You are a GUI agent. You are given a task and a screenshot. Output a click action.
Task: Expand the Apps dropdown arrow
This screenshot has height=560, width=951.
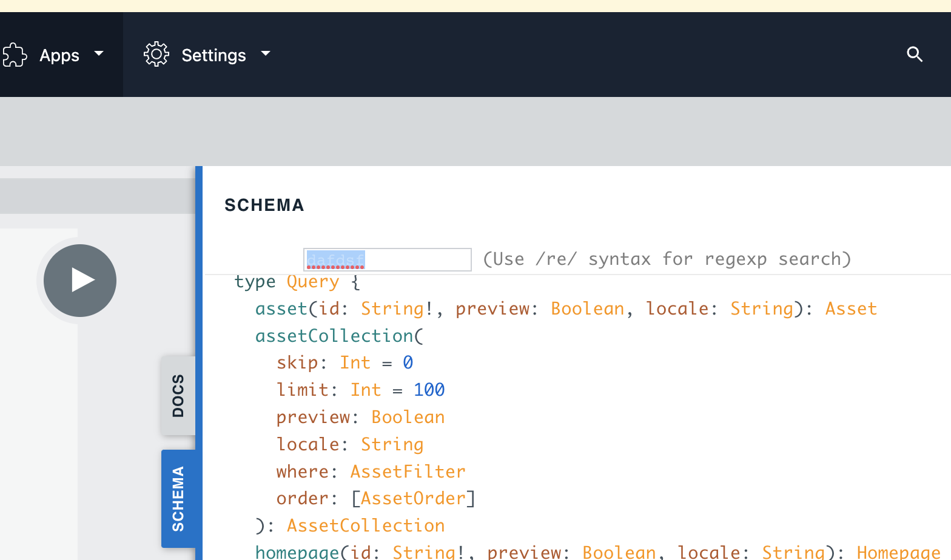[99, 54]
